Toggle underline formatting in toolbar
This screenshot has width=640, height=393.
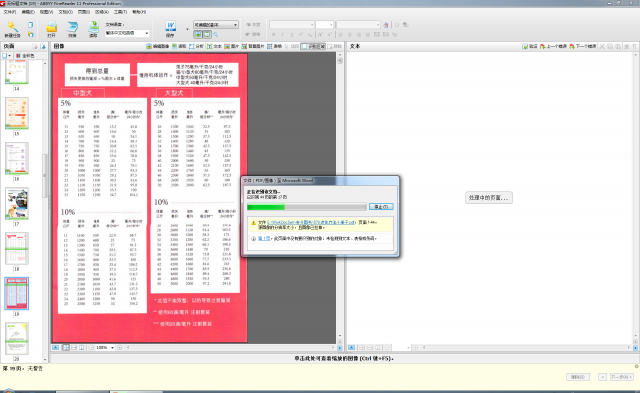pyautogui.click(x=291, y=35)
